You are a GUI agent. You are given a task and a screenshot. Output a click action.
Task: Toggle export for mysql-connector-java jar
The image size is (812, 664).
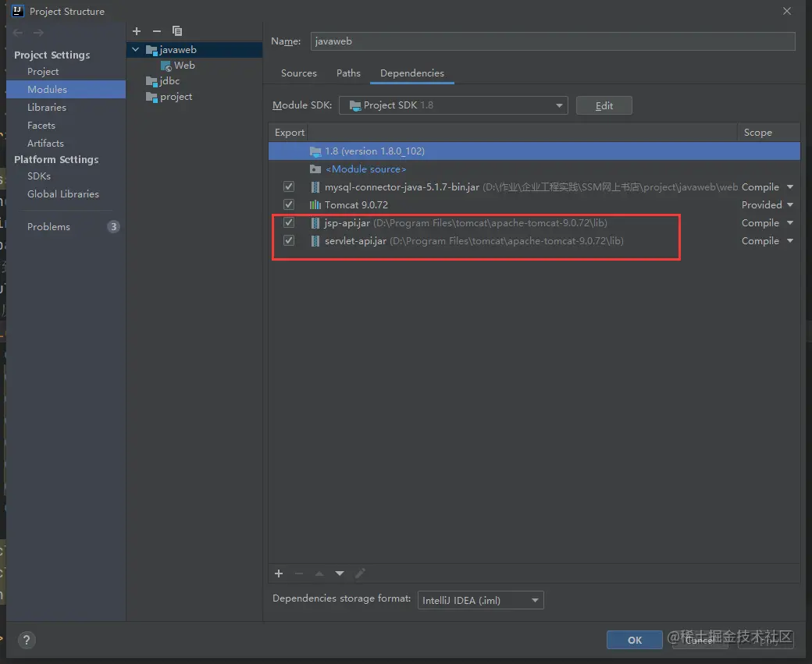pyautogui.click(x=288, y=186)
